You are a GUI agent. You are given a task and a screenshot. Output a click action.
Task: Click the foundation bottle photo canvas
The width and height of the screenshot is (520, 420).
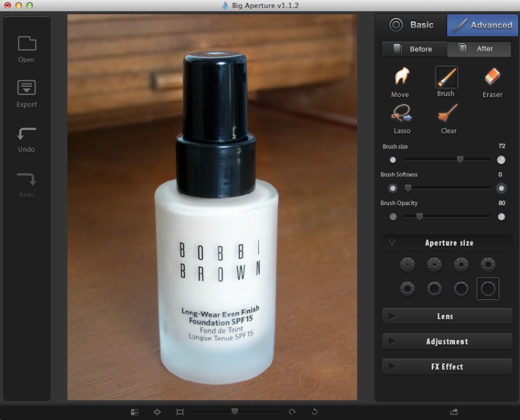pos(212,207)
